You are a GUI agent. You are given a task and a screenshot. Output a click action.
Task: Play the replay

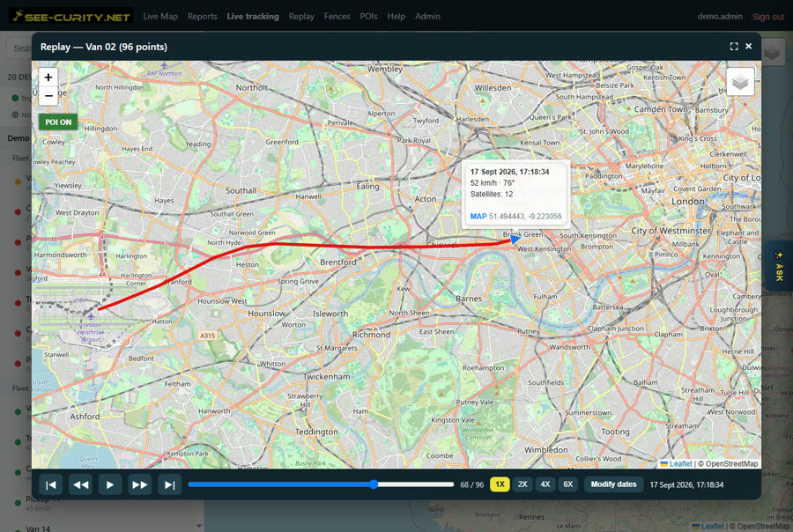click(x=110, y=484)
